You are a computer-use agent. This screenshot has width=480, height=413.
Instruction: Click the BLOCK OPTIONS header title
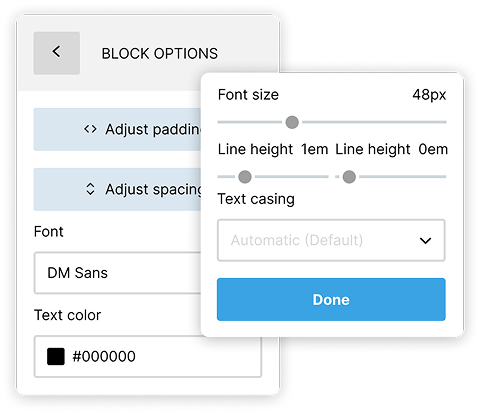(x=160, y=53)
